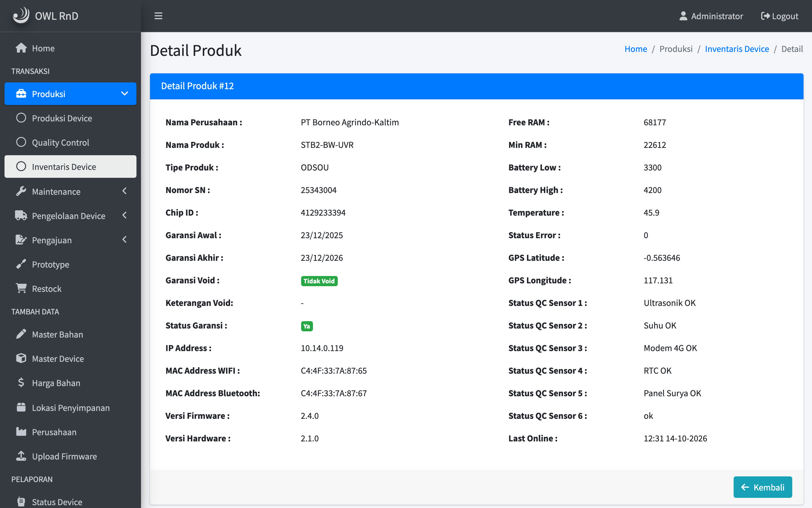The image size is (812, 508).
Task: Click the Prototype brush icon
Action: 21,264
